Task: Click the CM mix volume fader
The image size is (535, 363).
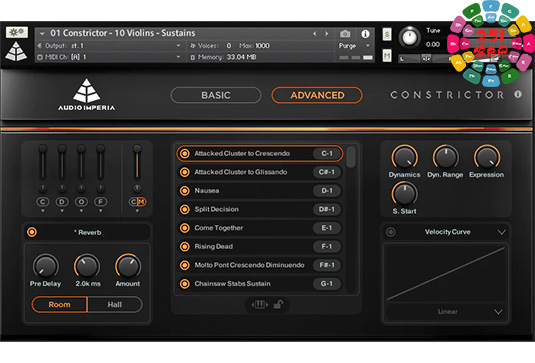Action: [x=137, y=162]
